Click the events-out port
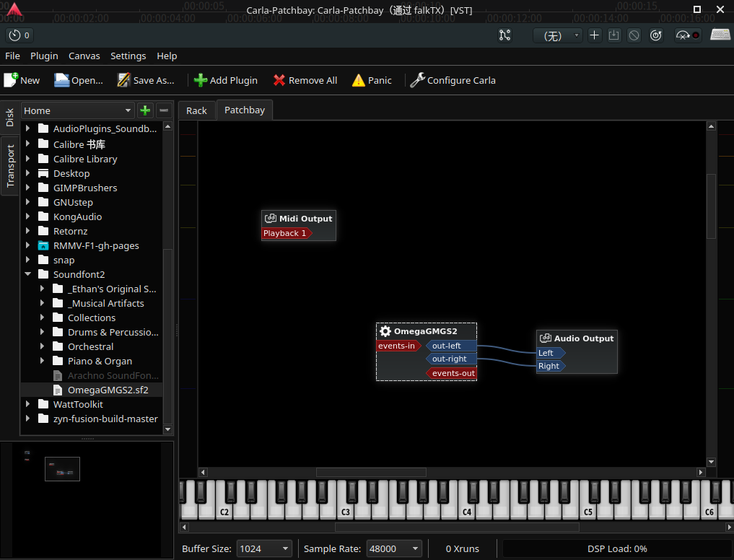Screen dimensions: 734x560 tap(451, 373)
